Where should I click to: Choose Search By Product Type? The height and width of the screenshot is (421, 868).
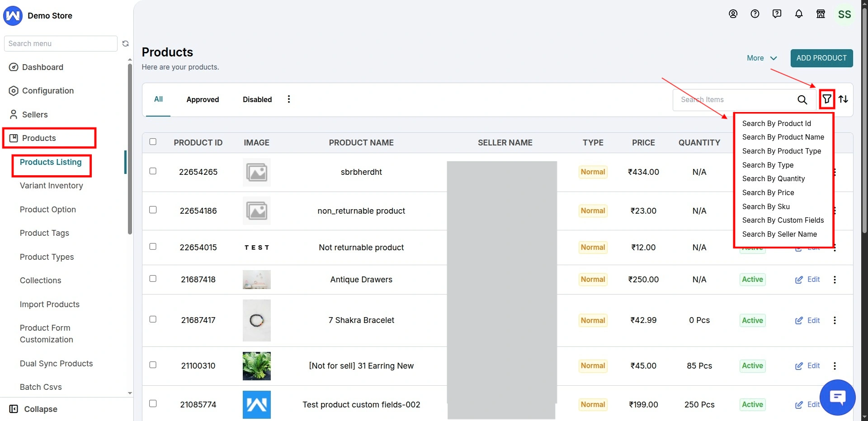782,151
